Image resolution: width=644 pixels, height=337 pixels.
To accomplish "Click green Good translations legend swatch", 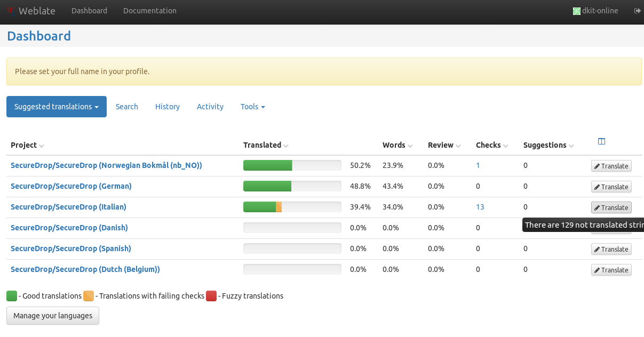I will [x=12, y=296].
